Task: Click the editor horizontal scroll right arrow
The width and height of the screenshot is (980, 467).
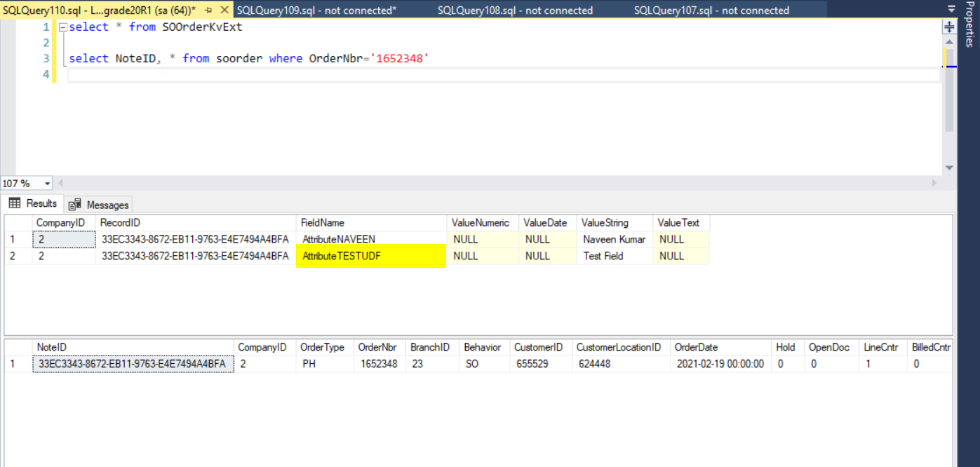Action: tap(934, 183)
